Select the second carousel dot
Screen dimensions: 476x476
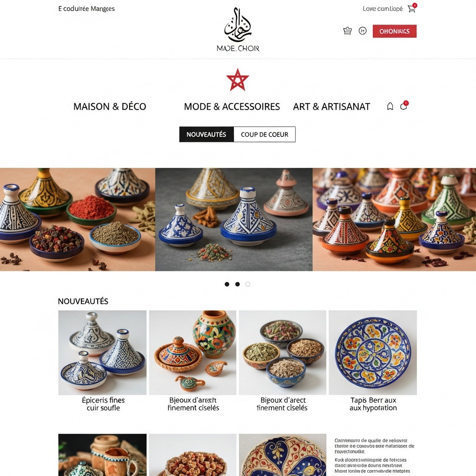pos(238,284)
